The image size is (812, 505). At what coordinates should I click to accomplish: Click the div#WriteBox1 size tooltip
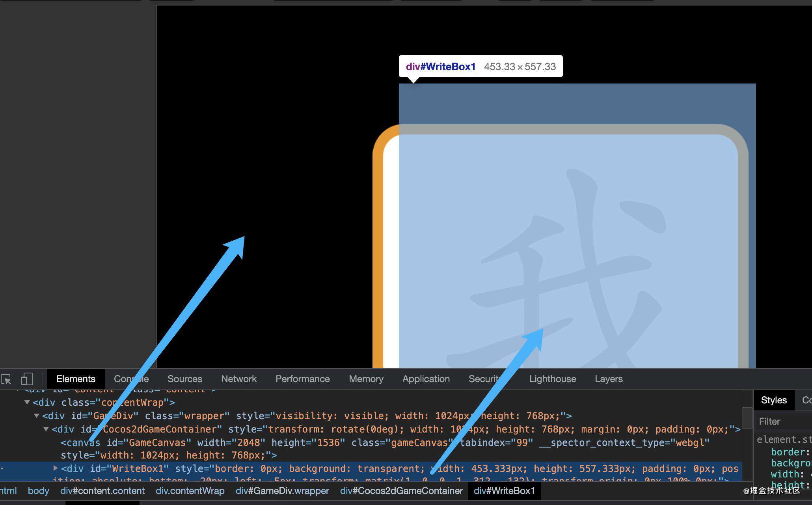coord(480,67)
